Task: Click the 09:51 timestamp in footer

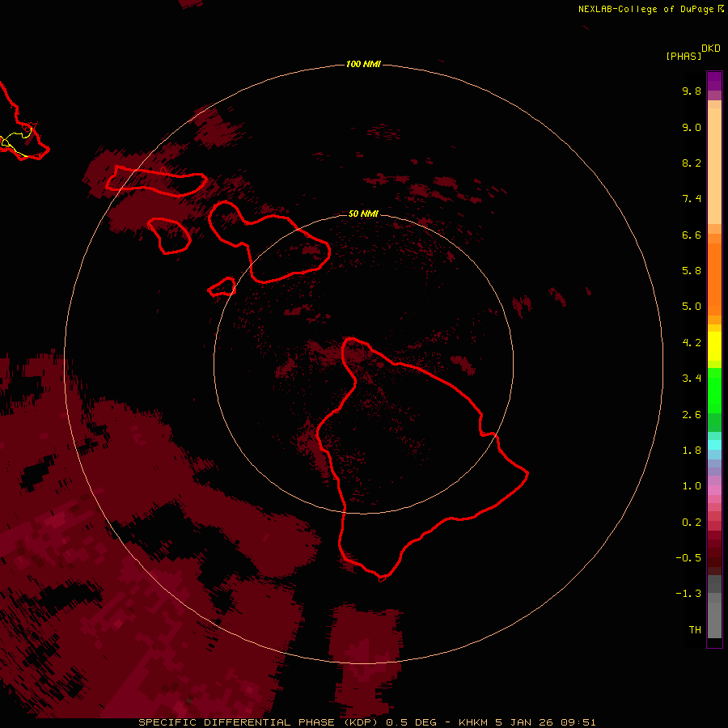Action: point(578,722)
